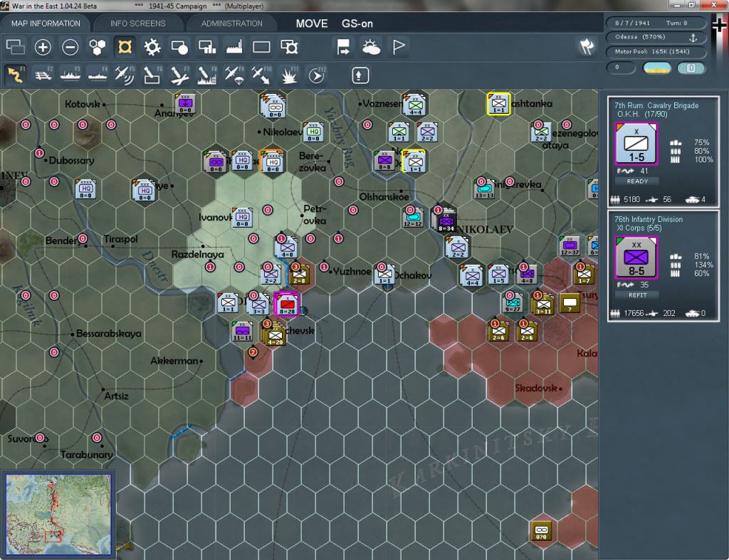The height and width of the screenshot is (560, 729).
Task: Select Amphibious transport mode F4 icon
Action: coord(98,75)
